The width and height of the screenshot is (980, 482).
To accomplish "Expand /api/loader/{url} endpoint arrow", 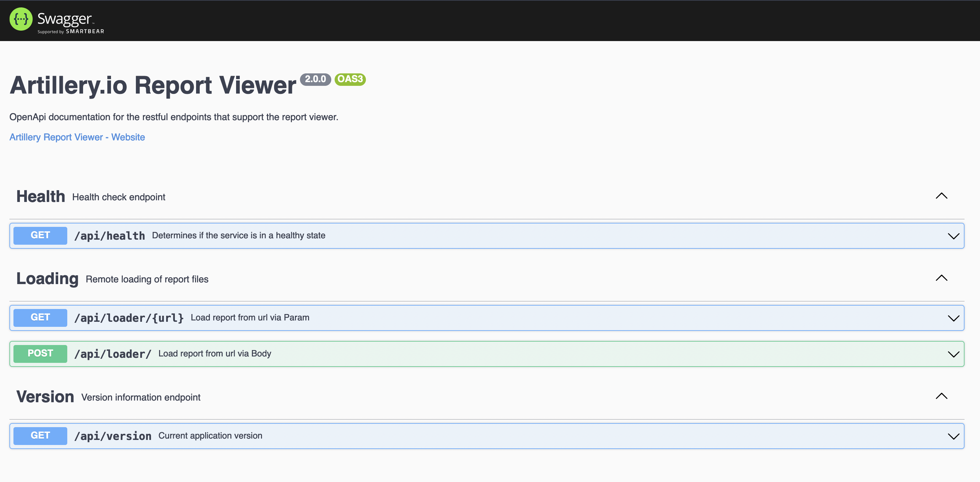I will point(953,318).
